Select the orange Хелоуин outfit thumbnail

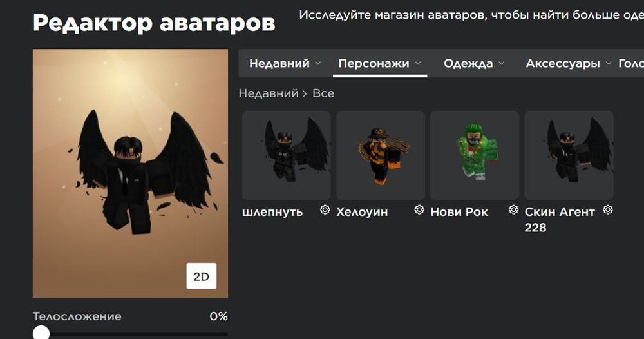point(381,155)
